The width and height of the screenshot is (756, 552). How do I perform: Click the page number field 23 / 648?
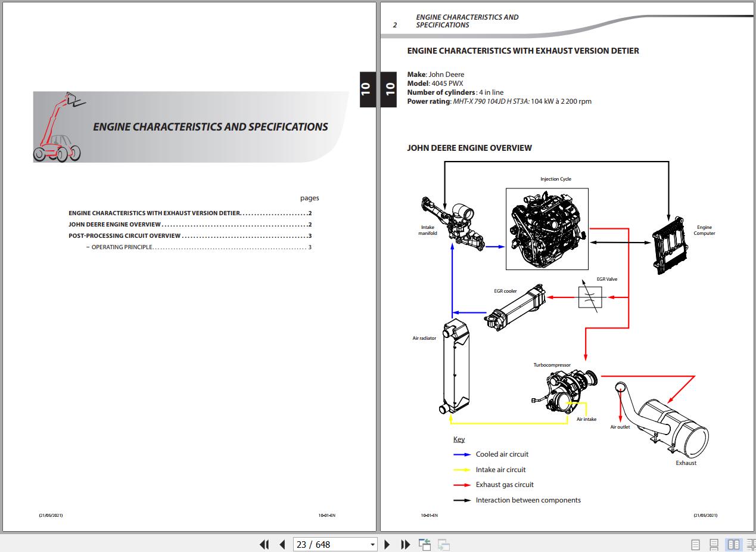pos(331,544)
